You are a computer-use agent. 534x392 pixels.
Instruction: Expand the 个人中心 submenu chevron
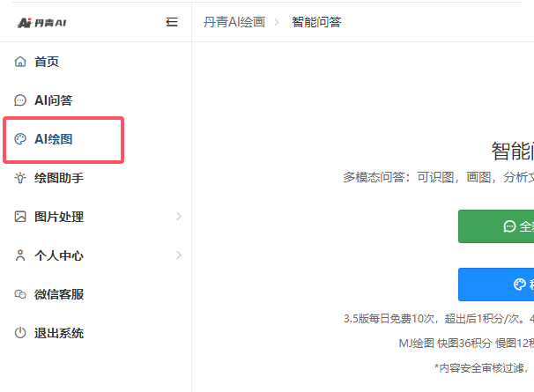click(179, 255)
